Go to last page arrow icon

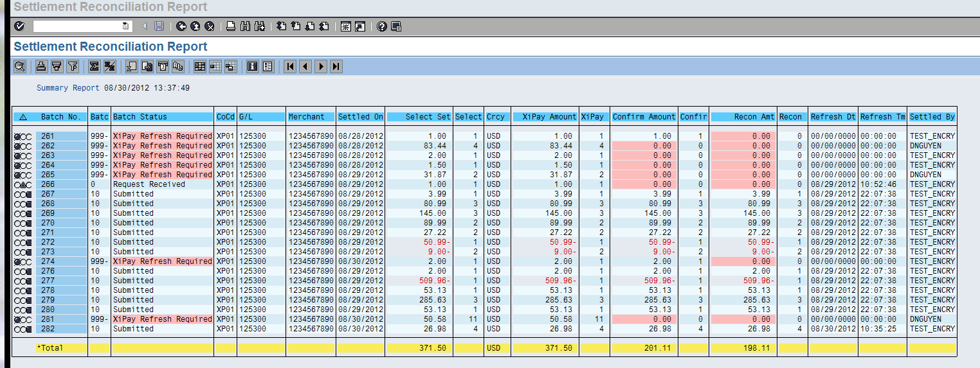(336, 66)
